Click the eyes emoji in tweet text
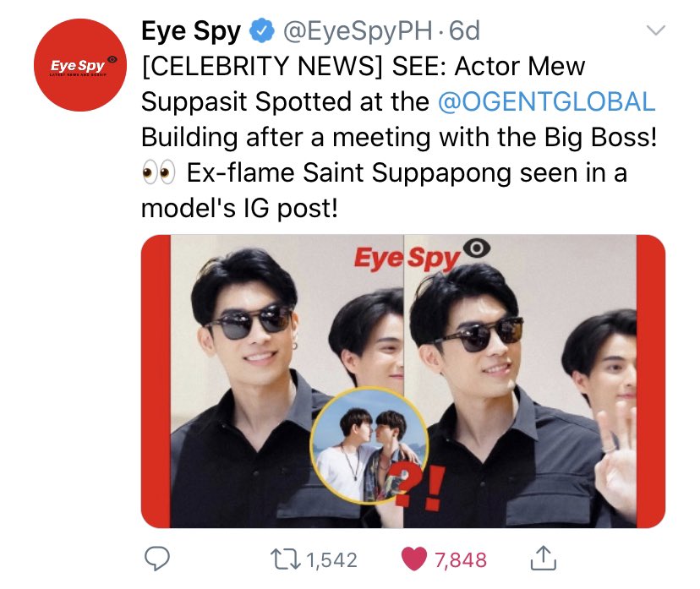Screen dimensions: 700x589 [158, 172]
